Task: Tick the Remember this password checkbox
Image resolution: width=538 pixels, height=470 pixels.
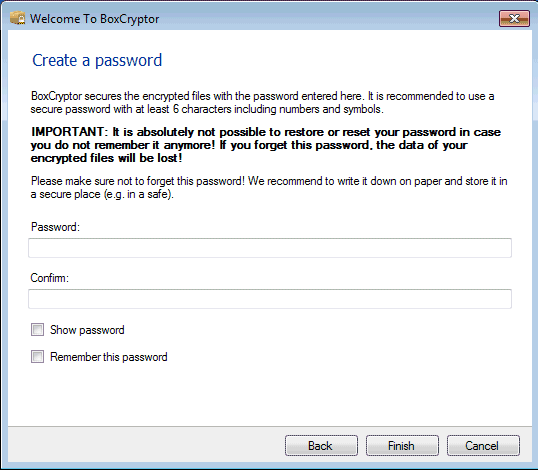Action: 37,356
